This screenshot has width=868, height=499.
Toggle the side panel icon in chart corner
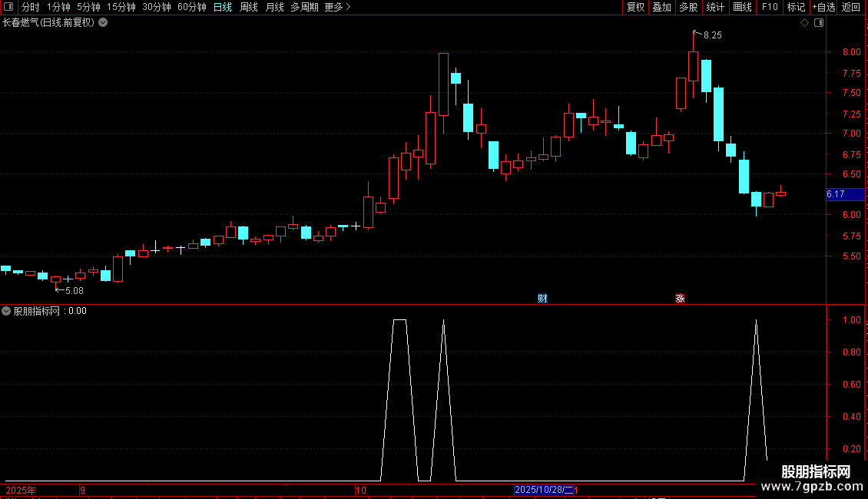point(819,23)
